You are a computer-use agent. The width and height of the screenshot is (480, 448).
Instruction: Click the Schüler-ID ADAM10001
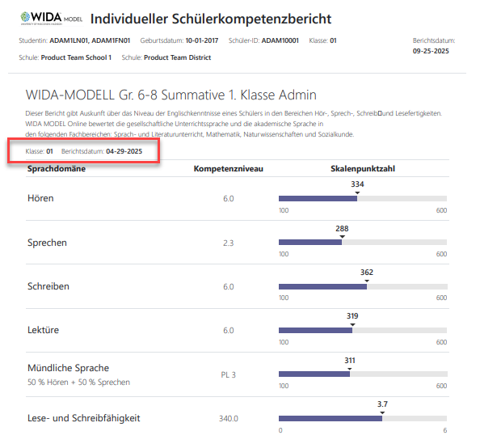(x=280, y=40)
